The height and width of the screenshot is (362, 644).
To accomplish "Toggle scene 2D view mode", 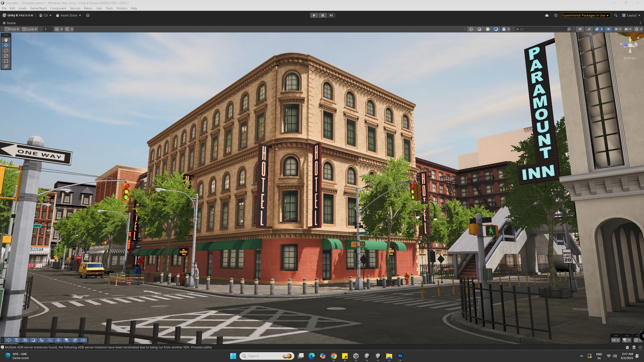I will coord(580,29).
